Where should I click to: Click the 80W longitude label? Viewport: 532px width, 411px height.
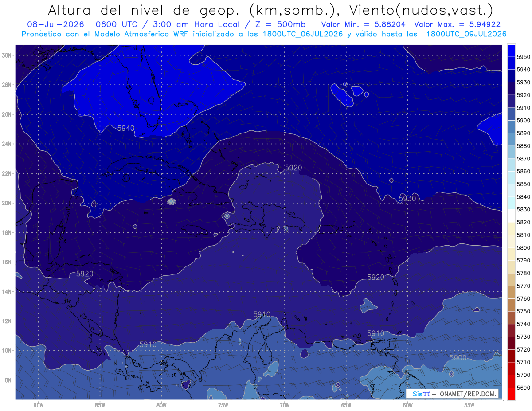161,405
